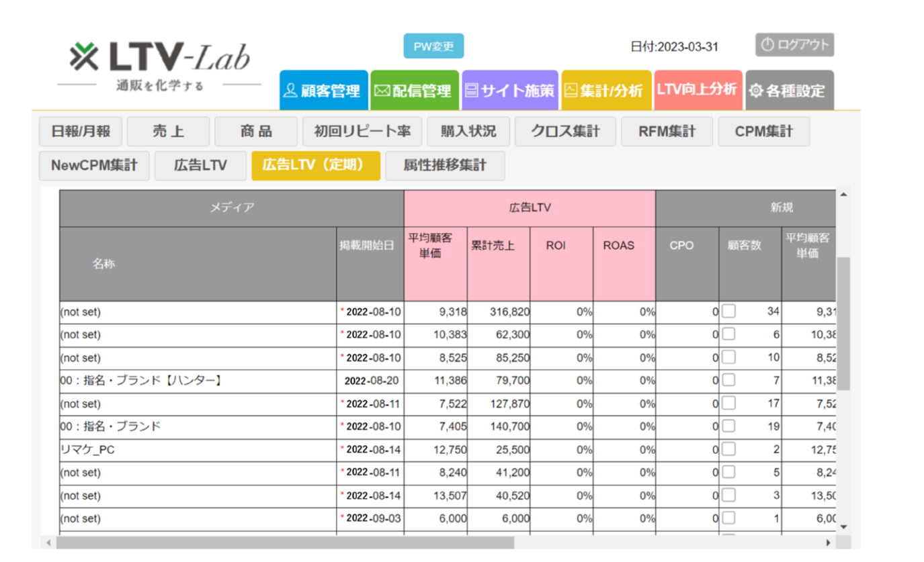
Task: Open the 配信管理 main tab
Action: point(414,90)
